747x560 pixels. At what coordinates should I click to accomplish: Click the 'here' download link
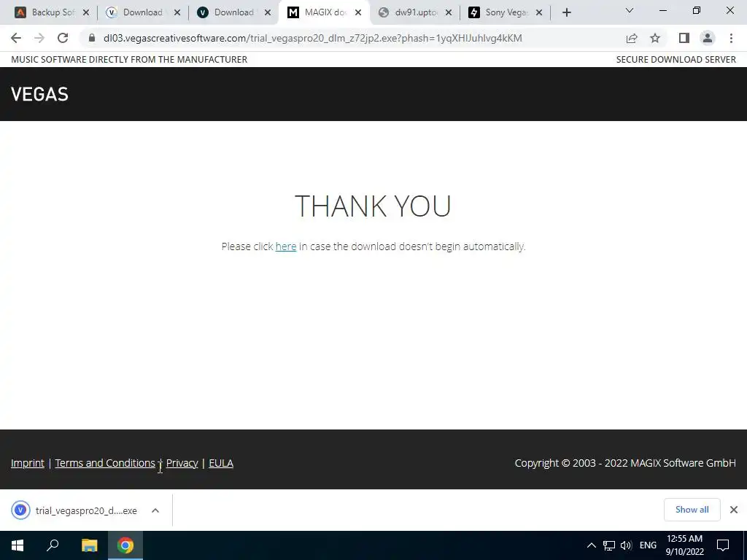pos(286,246)
